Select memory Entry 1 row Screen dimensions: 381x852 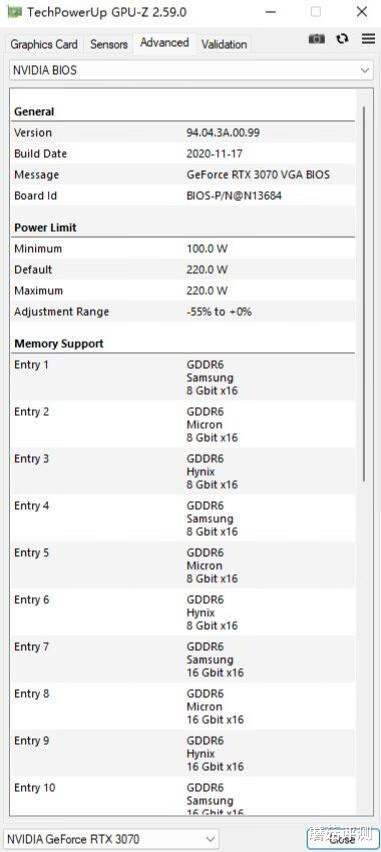coord(183,378)
